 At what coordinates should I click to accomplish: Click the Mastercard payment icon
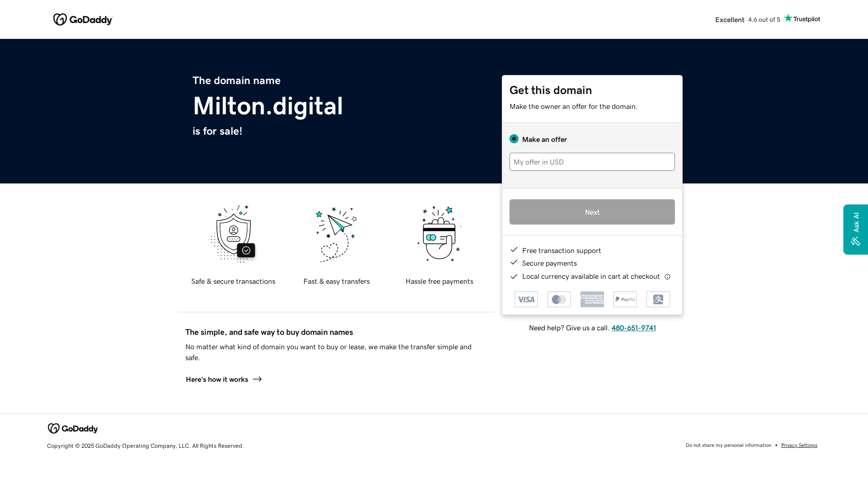559,299
